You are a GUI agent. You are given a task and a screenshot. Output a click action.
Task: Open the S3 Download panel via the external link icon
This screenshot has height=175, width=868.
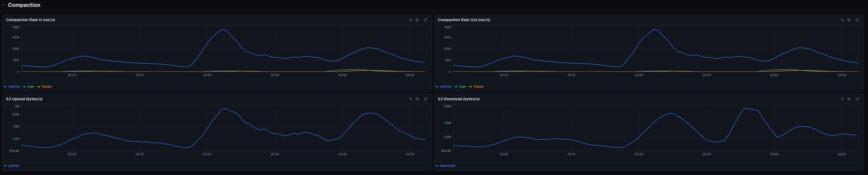[857, 99]
